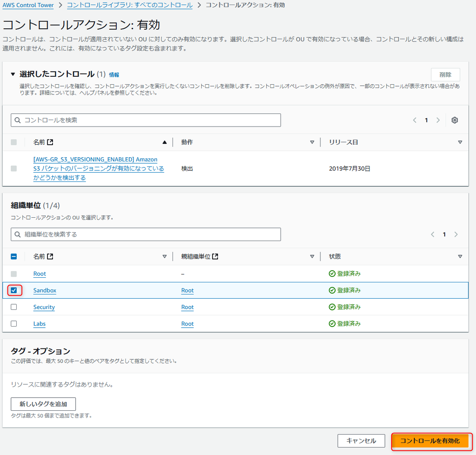
Task: Go to the previous page of organizational units
Action: pyautogui.click(x=433, y=234)
